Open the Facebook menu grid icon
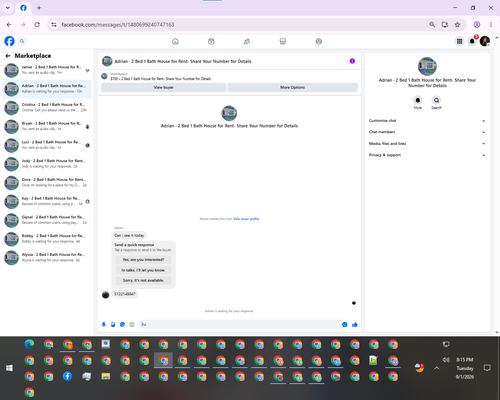Viewport: 500px width, 400px height. (459, 41)
